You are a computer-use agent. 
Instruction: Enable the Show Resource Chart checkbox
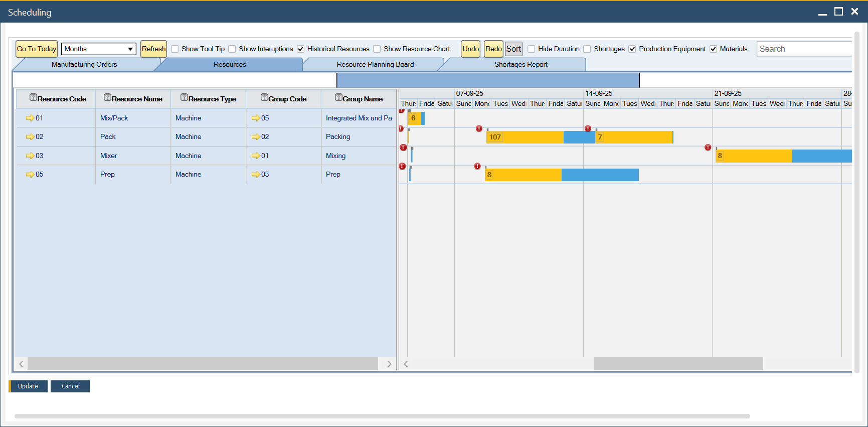(x=377, y=49)
